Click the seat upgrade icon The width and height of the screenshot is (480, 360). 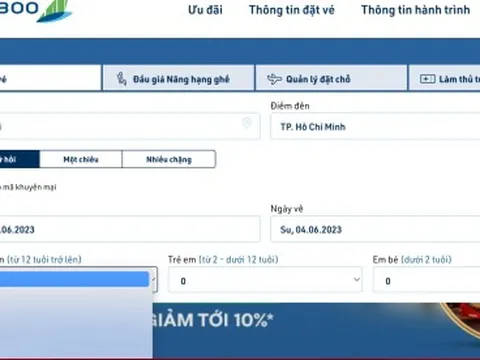[x=121, y=79]
